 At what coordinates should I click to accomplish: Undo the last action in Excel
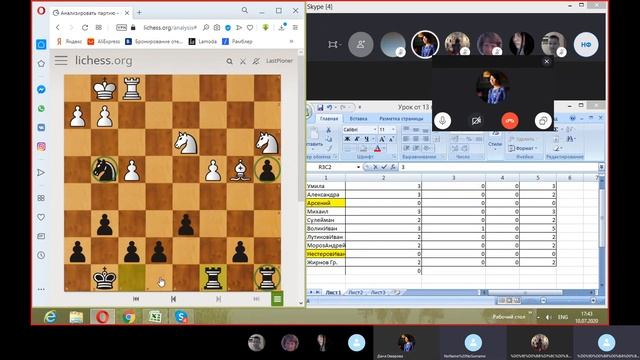point(329,107)
